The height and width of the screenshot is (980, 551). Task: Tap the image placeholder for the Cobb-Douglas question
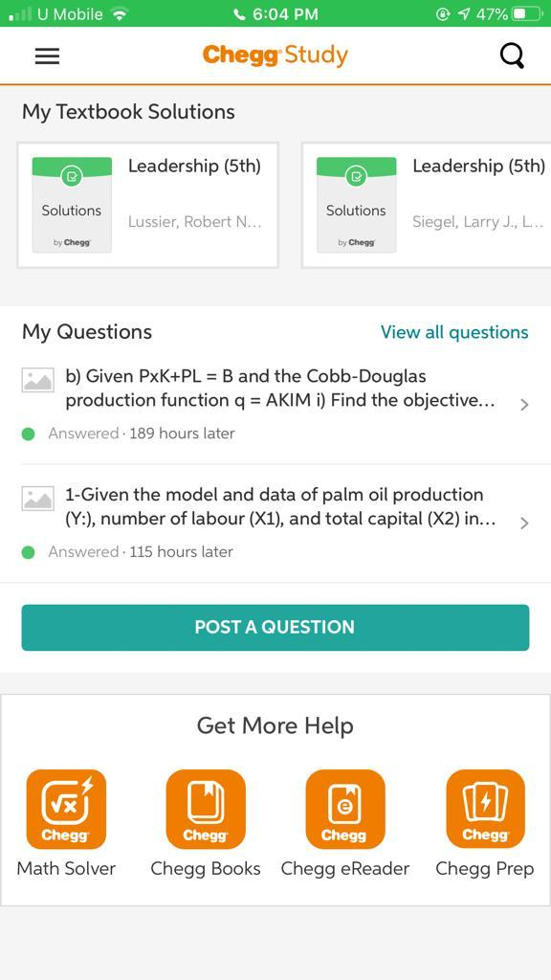click(38, 380)
